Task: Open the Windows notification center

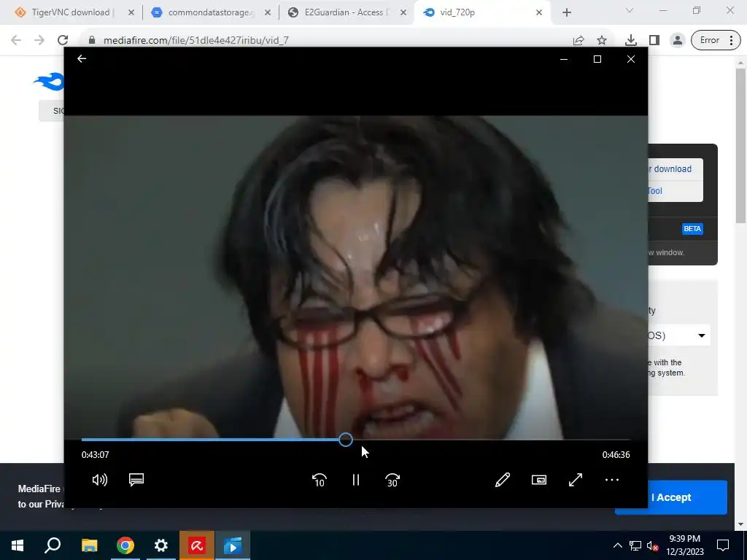Action: tap(723, 545)
